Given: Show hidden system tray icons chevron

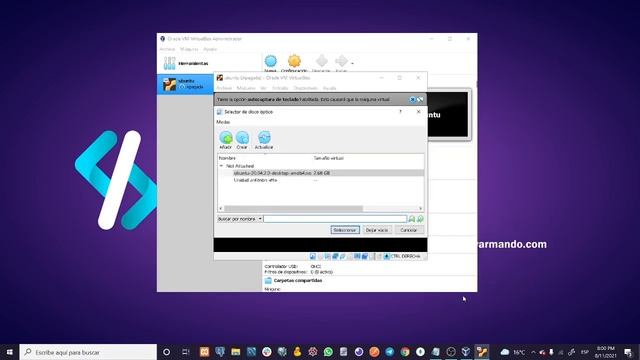Looking at the screenshot, I should click(x=533, y=352).
